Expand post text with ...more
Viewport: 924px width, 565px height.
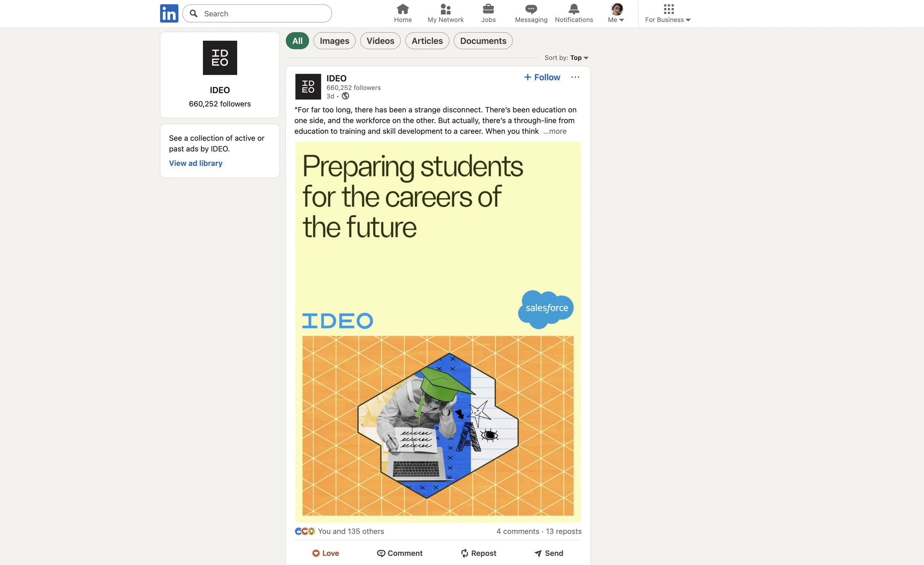(555, 131)
